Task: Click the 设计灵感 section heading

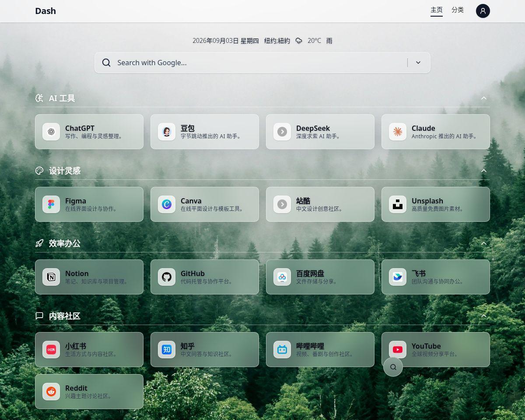Action: point(65,171)
